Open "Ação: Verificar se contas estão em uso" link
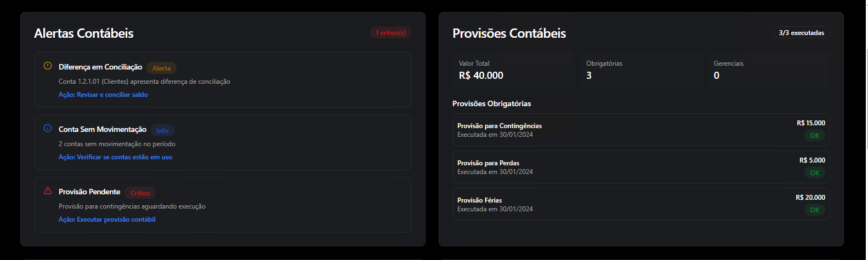 coord(115,157)
